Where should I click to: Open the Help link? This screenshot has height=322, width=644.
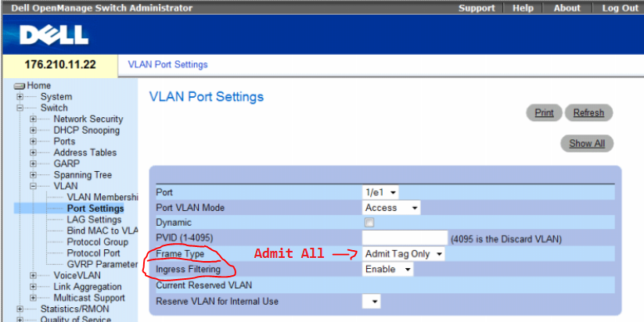click(x=523, y=8)
